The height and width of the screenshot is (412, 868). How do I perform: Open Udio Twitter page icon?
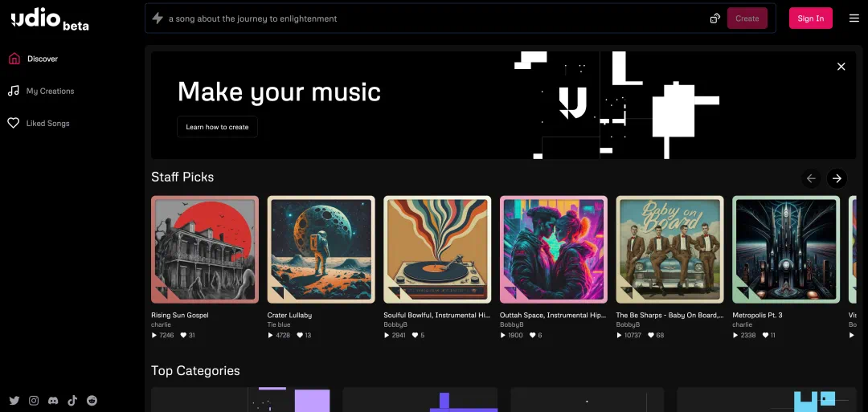coord(14,401)
